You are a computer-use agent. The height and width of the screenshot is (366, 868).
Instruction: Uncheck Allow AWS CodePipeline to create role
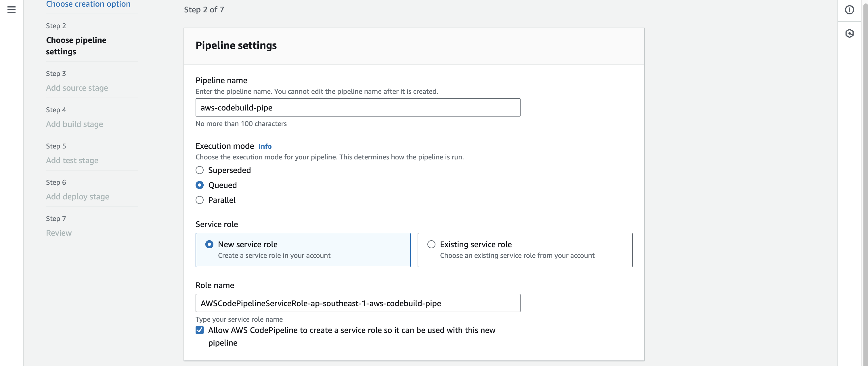(x=200, y=330)
